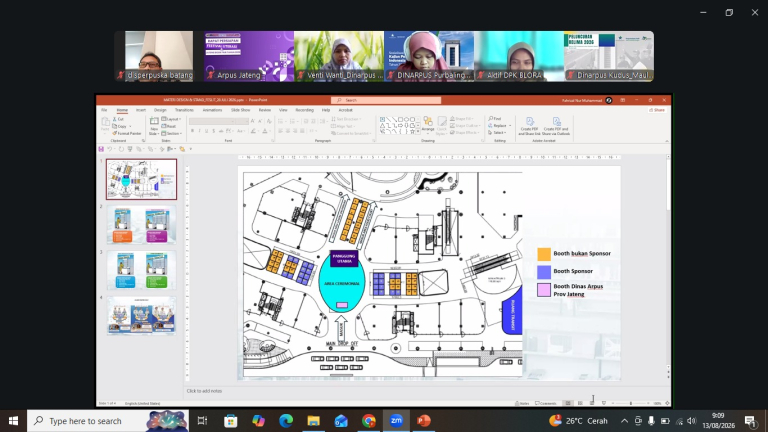The width and height of the screenshot is (768, 432).
Task: Click the Save icon in the quick access toolbar
Action: coord(101,149)
